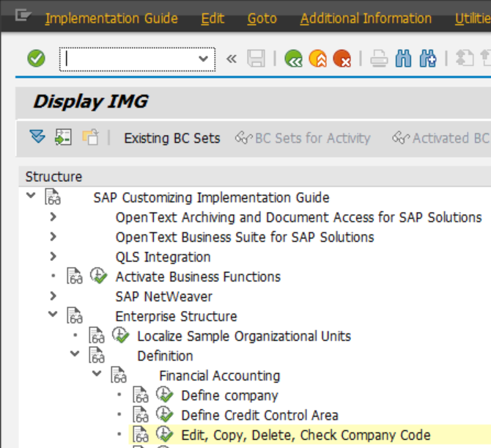491x448 pixels.
Task: Select Edit, Copy, Delete, Check Company Code row
Action: click(306, 435)
